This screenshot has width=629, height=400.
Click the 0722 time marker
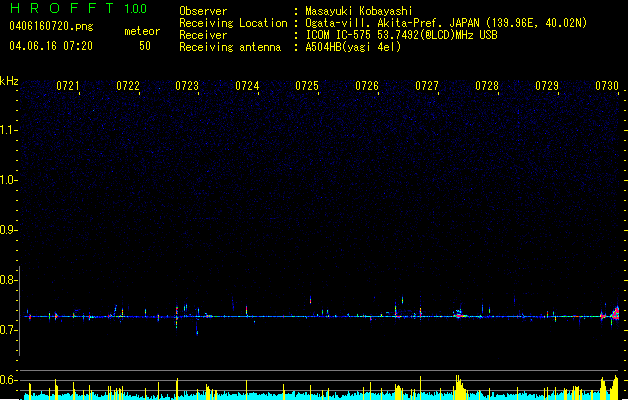128,86
